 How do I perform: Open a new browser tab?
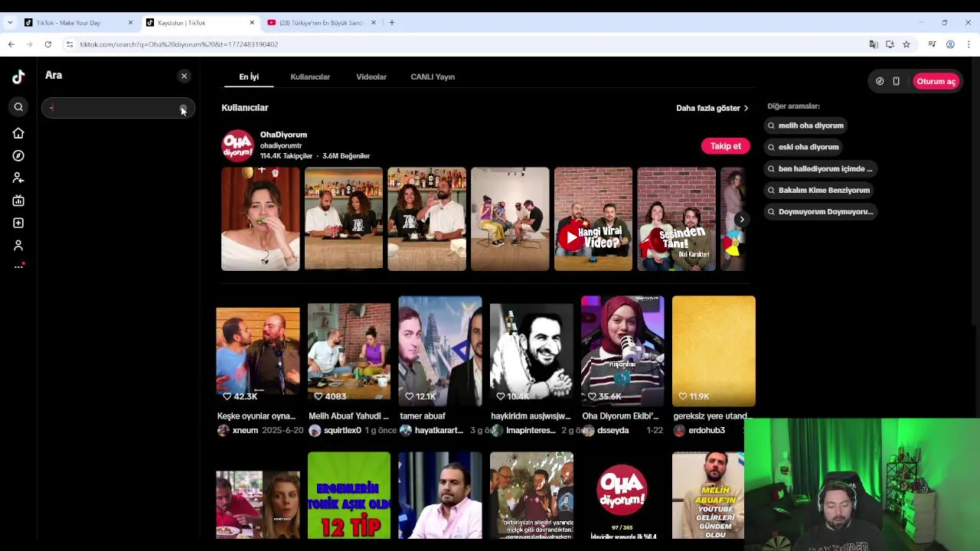(x=392, y=23)
